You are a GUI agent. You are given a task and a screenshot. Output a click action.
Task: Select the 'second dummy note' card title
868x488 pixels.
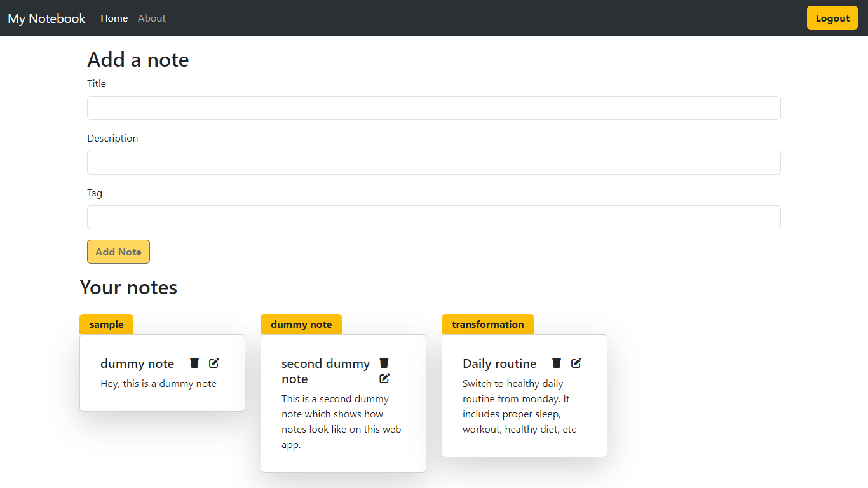tap(326, 371)
